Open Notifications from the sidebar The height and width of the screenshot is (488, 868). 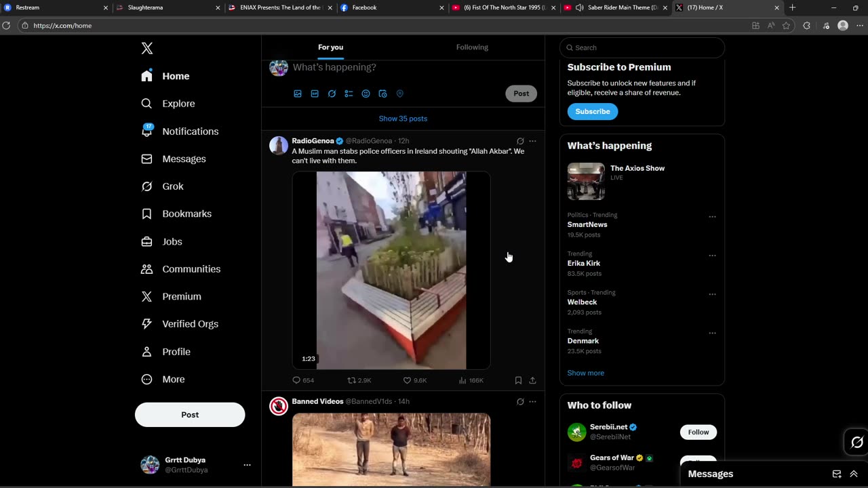[180, 131]
